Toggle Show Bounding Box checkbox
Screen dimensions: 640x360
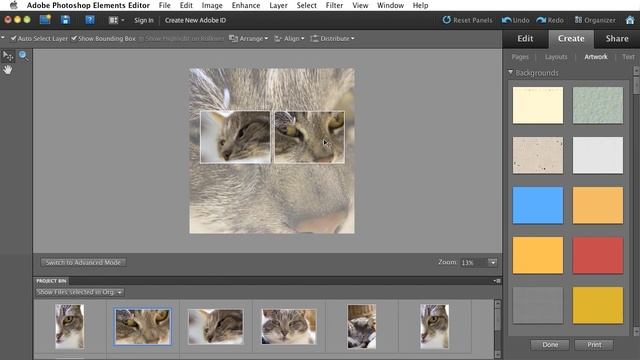click(x=74, y=38)
